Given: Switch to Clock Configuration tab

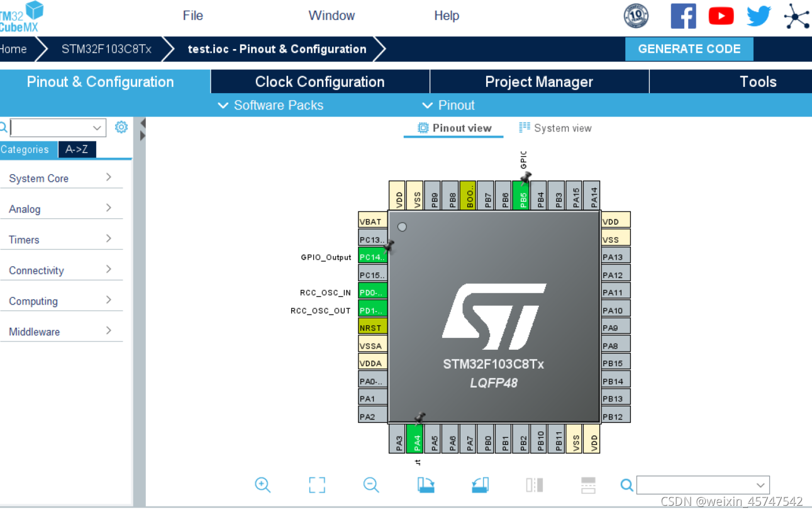Looking at the screenshot, I should (320, 82).
